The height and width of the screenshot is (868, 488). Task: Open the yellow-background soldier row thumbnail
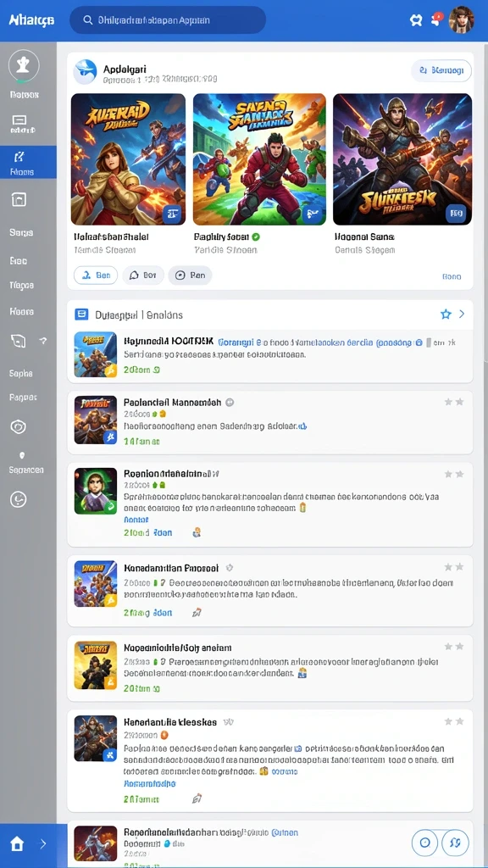(x=96, y=665)
